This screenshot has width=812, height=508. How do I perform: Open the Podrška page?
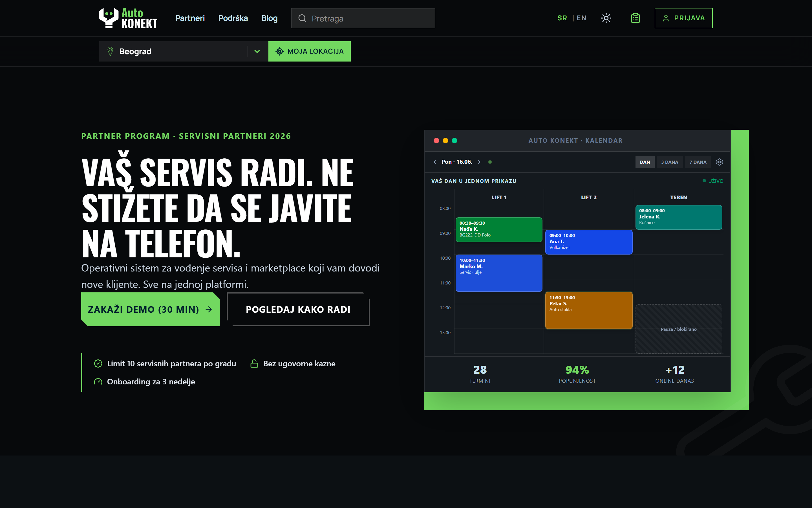(x=233, y=18)
